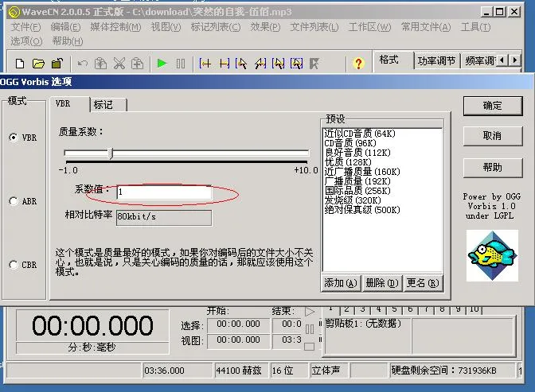Click the WaveCN application icon in title bar
535x392 pixels.
(14, 12)
